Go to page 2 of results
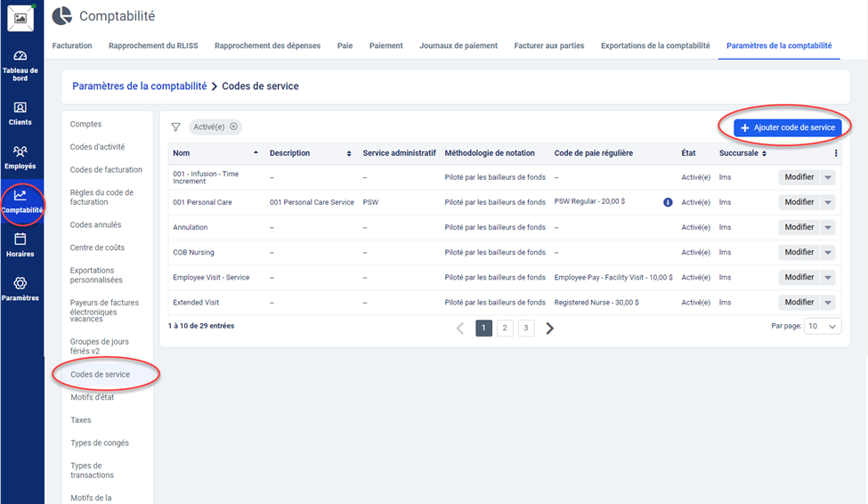 505,328
